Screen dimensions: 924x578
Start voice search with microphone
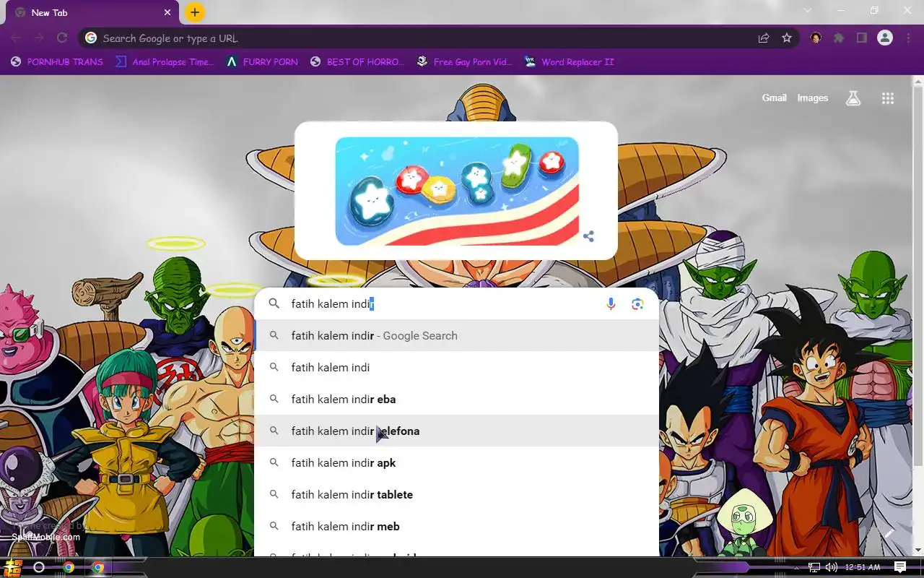[611, 304]
